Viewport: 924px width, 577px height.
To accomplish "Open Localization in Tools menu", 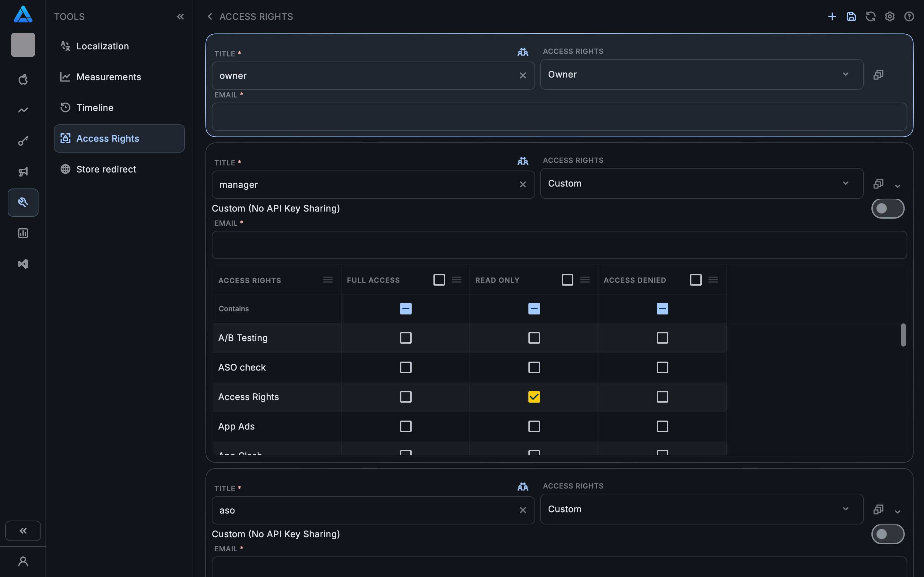I will (x=102, y=46).
